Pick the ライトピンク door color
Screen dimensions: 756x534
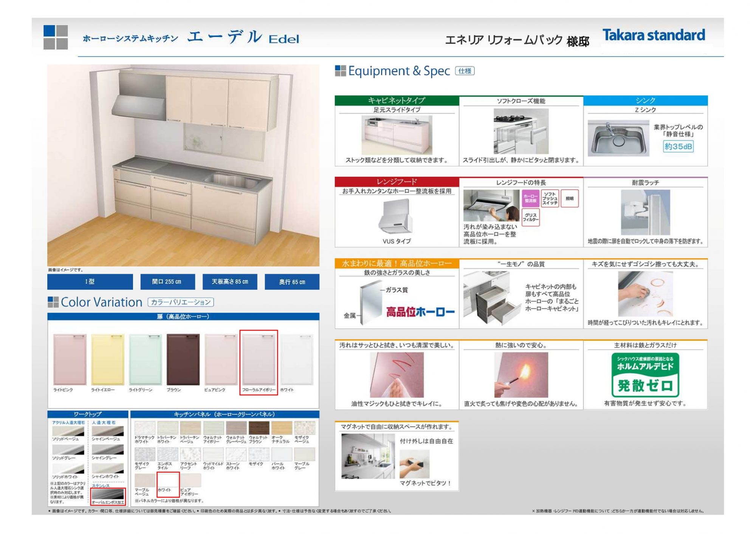pos(70,360)
